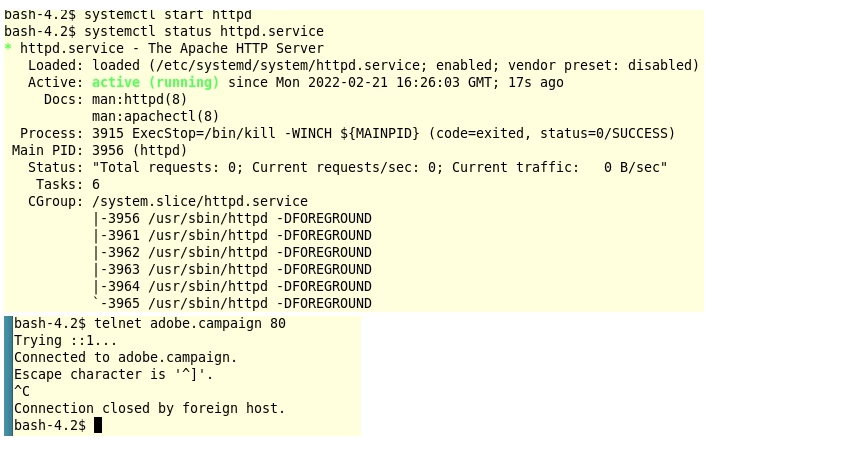
Task: Click the 'man:httpd(8)' docs entry
Action: [x=140, y=100]
